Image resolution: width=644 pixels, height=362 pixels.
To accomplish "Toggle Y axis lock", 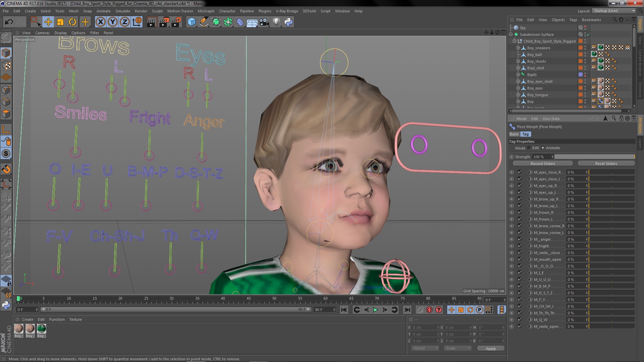I will (x=113, y=22).
